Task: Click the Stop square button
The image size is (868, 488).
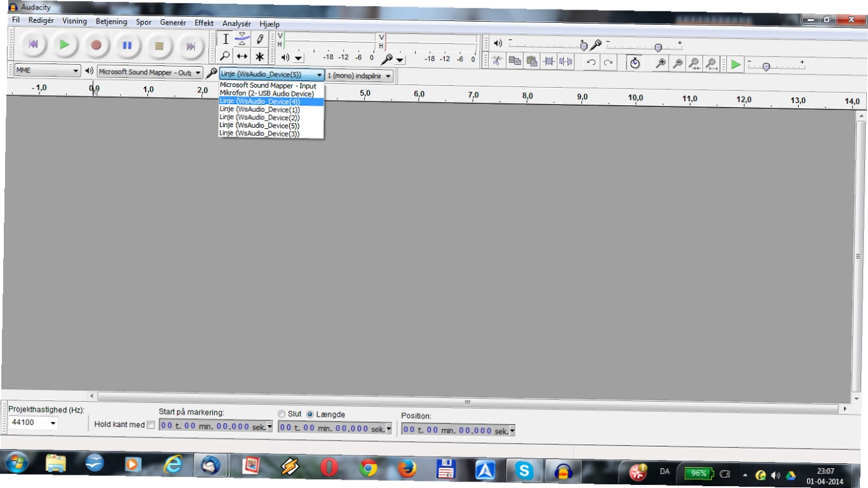Action: pyautogui.click(x=159, y=46)
